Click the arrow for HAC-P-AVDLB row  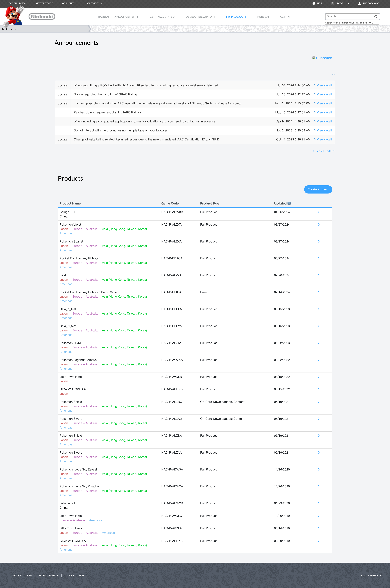click(319, 377)
